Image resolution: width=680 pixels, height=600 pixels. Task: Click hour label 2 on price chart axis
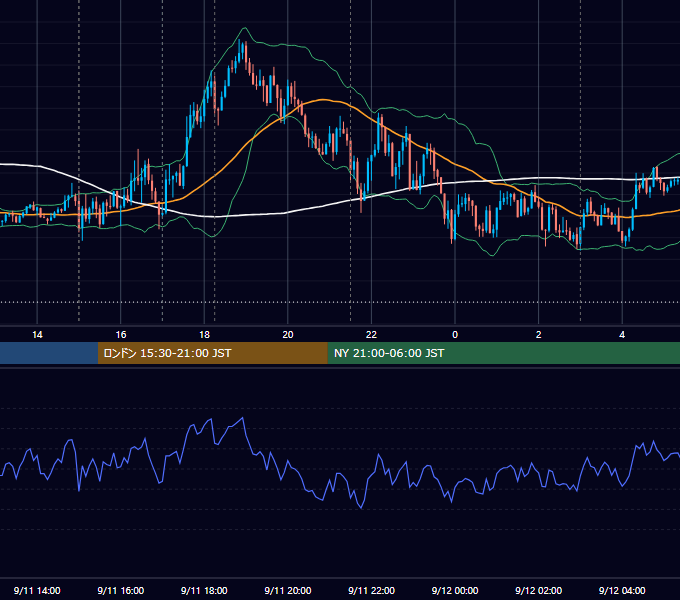point(539,335)
